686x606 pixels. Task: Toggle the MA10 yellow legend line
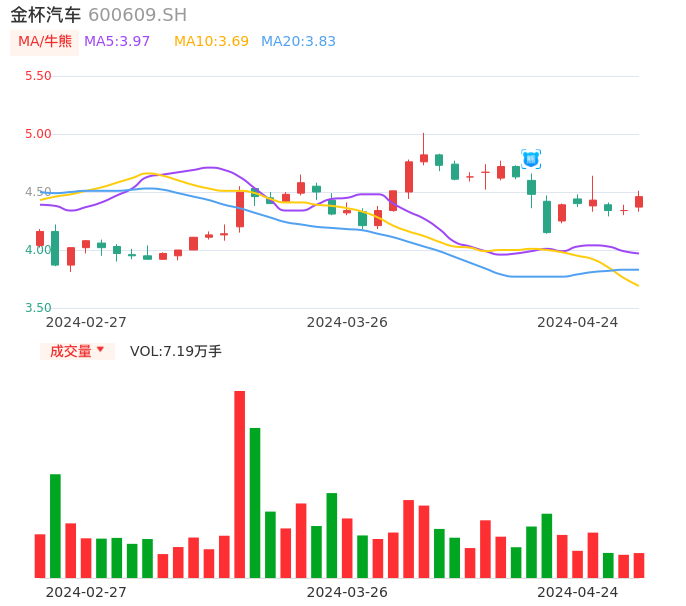(x=211, y=42)
